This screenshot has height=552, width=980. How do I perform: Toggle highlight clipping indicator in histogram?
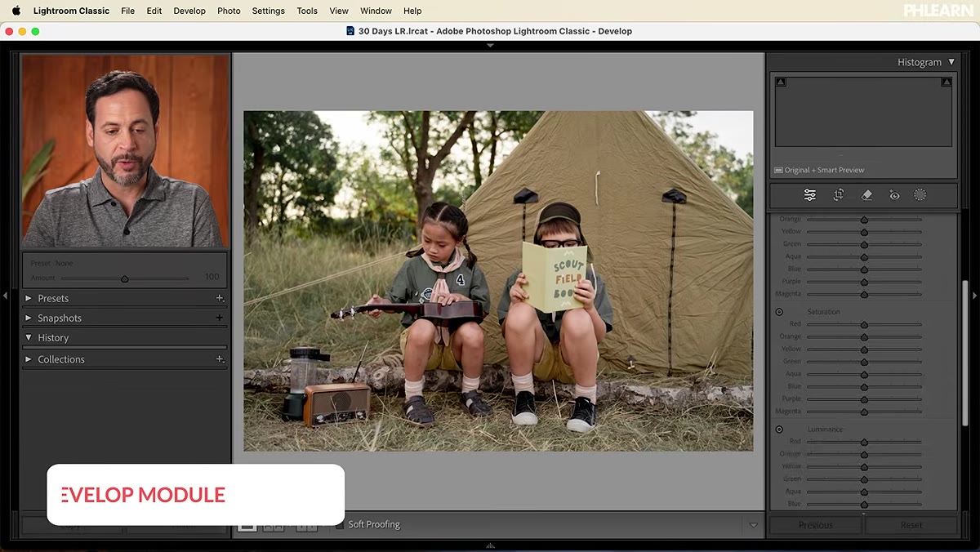(946, 82)
